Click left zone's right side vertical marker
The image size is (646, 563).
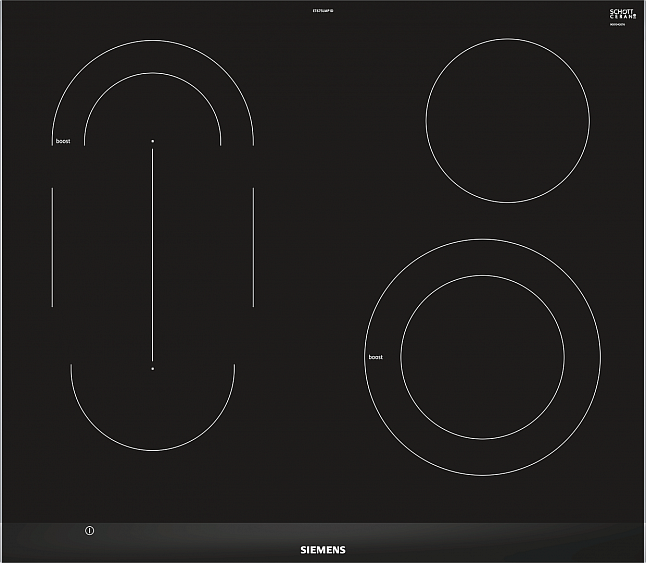point(253,246)
